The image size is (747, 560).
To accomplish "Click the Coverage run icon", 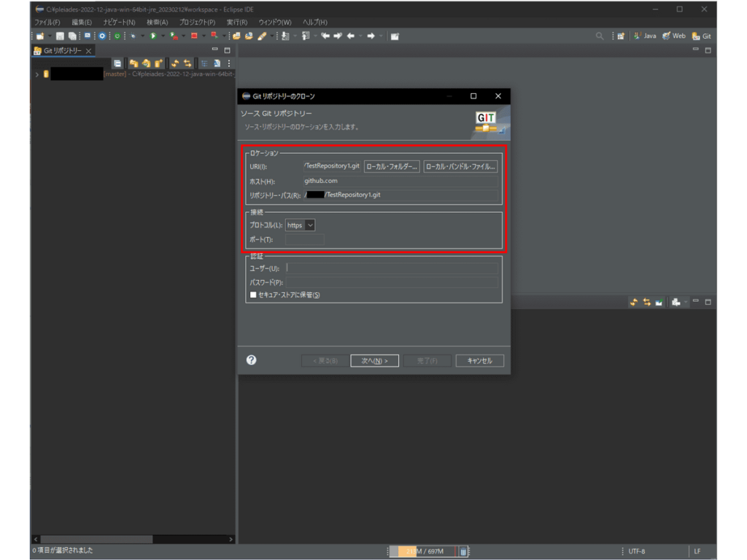I will click(x=174, y=36).
